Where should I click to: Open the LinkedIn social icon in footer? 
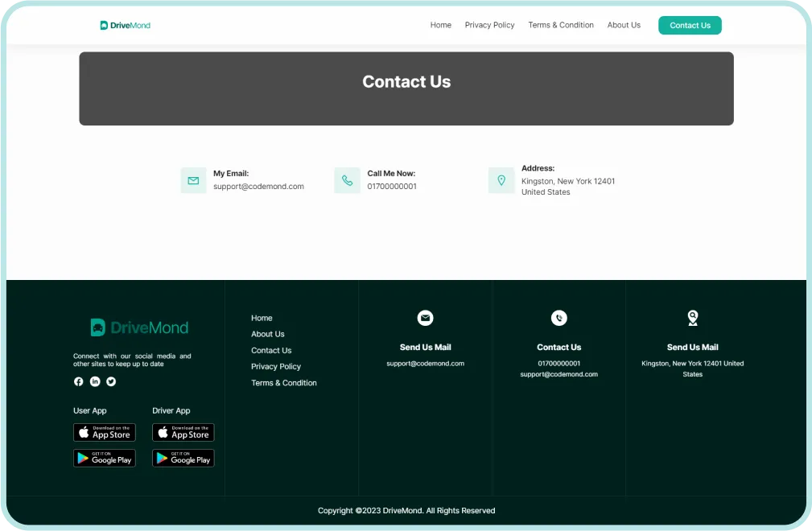click(x=95, y=381)
